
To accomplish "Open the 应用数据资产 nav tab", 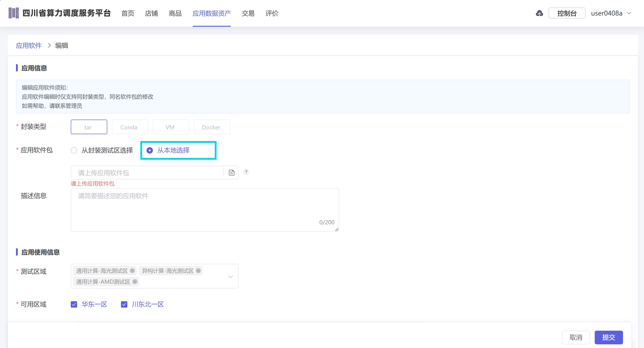I will [x=212, y=13].
